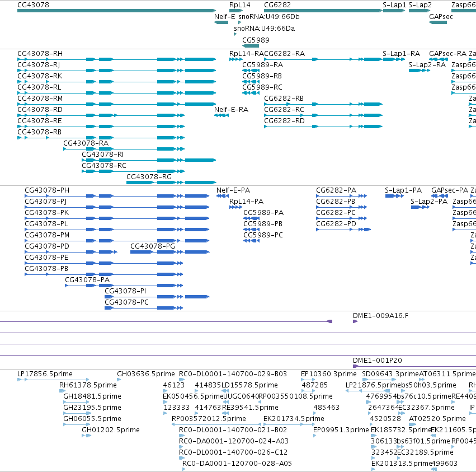Select the RpL14-RA transcript label

pyautogui.click(x=247, y=54)
